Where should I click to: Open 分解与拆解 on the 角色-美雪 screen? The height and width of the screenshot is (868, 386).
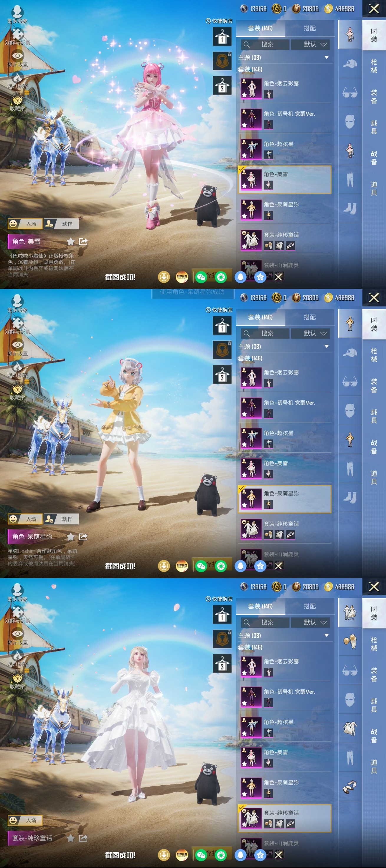(x=17, y=37)
